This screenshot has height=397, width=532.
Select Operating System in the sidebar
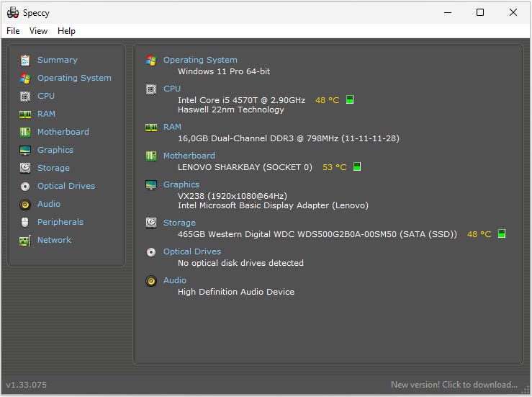74,78
